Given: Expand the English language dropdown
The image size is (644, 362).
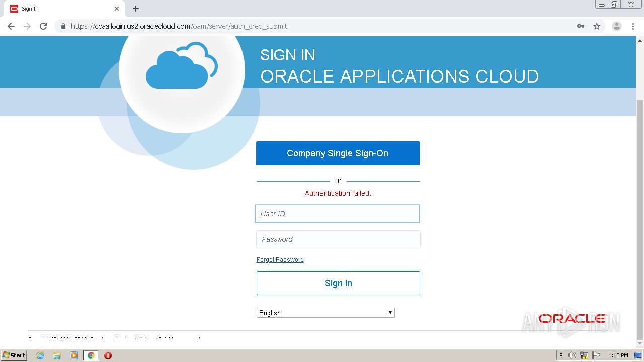Looking at the screenshot, I should pyautogui.click(x=326, y=313).
